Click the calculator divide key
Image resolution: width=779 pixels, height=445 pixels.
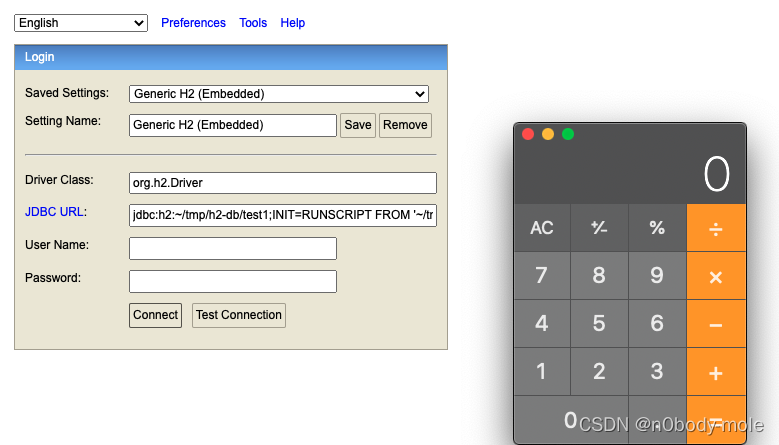tap(716, 228)
